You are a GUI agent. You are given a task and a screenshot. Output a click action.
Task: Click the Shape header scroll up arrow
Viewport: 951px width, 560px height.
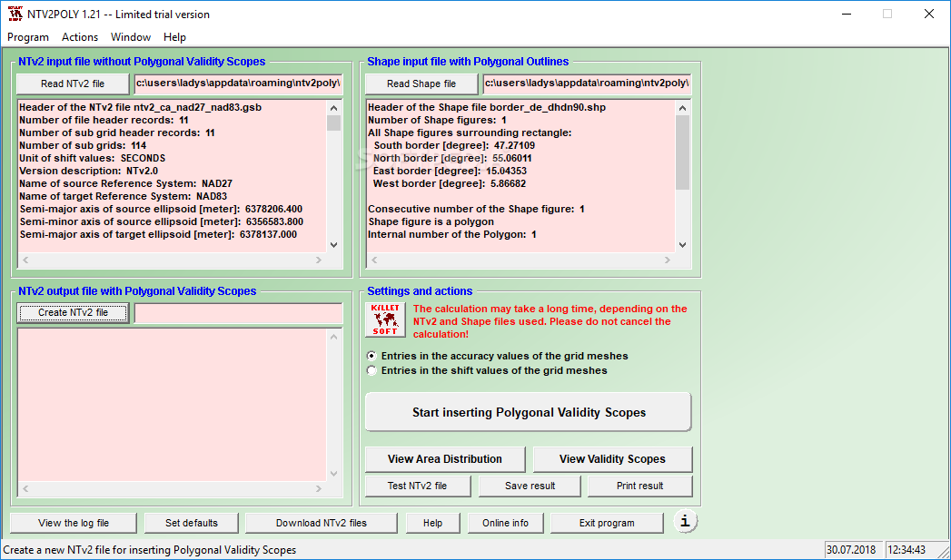pyautogui.click(x=682, y=108)
